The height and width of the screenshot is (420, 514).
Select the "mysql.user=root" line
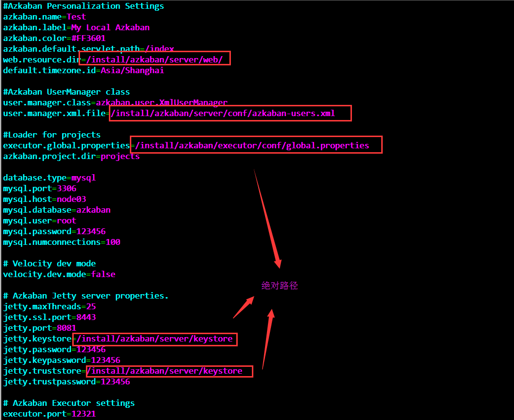(x=40, y=220)
